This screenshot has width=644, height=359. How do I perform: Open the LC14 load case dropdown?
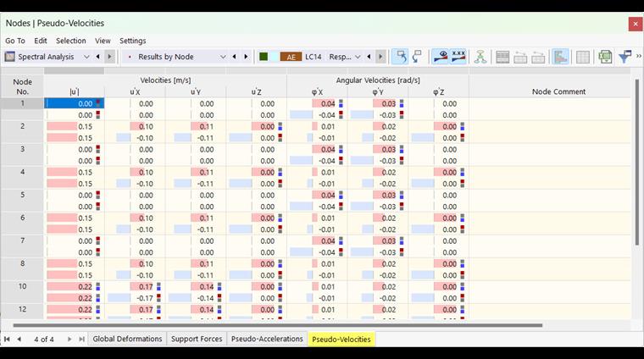coord(358,57)
